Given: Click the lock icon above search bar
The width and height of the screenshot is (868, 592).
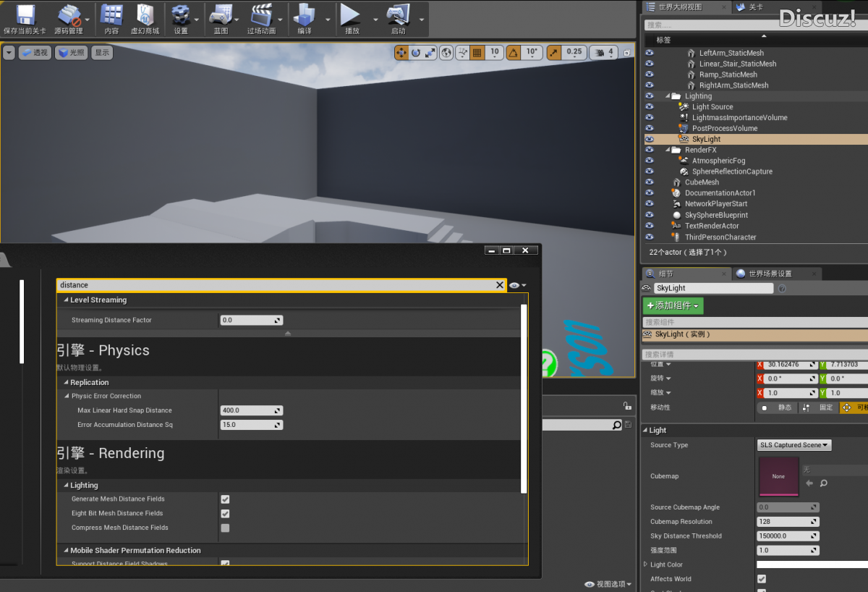Looking at the screenshot, I should pyautogui.click(x=627, y=407).
